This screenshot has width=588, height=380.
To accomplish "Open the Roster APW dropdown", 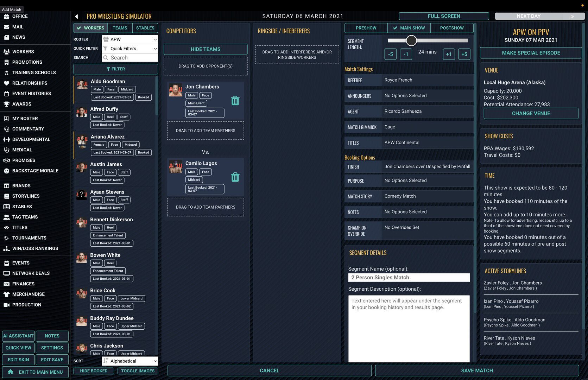I will click(129, 39).
